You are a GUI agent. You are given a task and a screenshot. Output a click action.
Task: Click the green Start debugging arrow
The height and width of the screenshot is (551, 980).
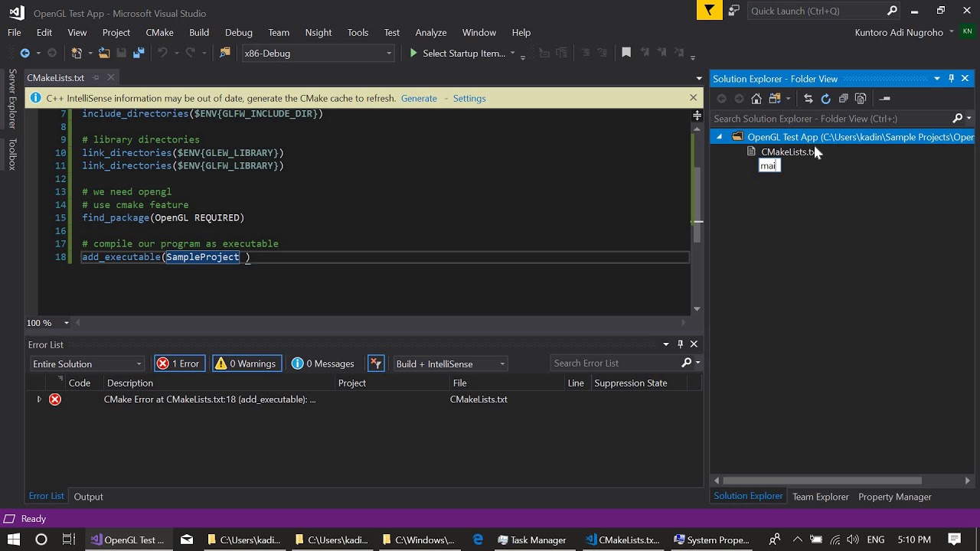coord(413,53)
